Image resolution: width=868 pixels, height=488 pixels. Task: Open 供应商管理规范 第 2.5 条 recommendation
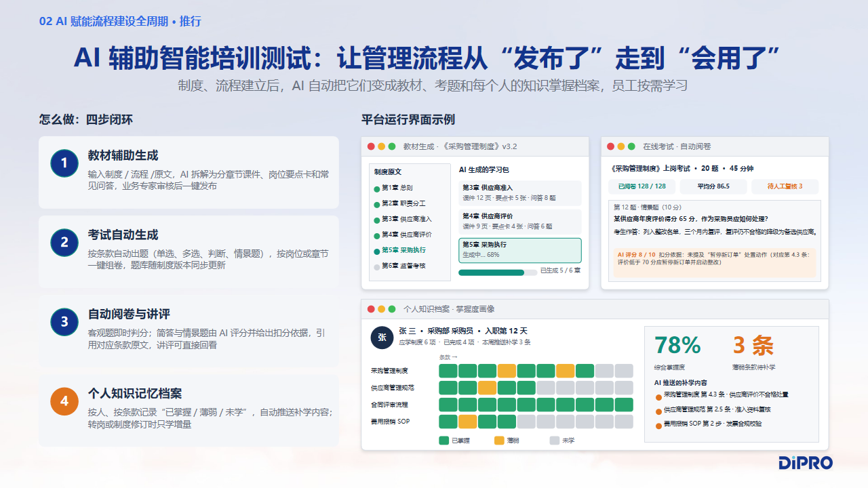(717, 410)
